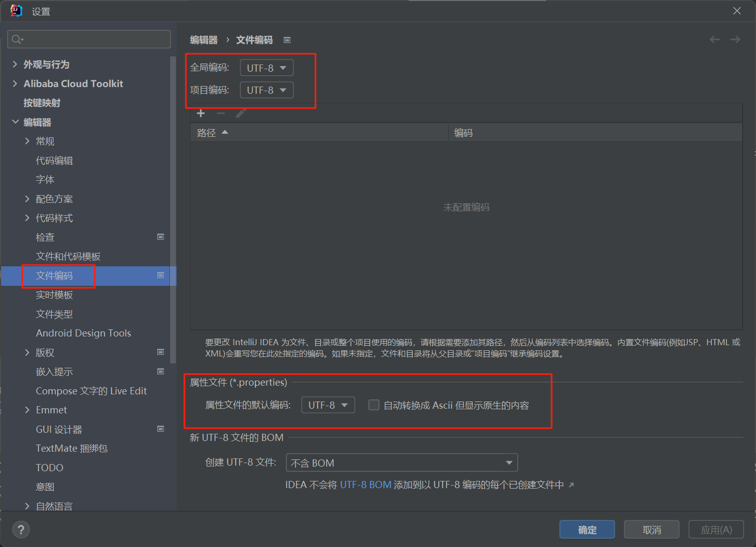Focus the settings search field
Viewport: 756px width, 547px height.
point(89,39)
